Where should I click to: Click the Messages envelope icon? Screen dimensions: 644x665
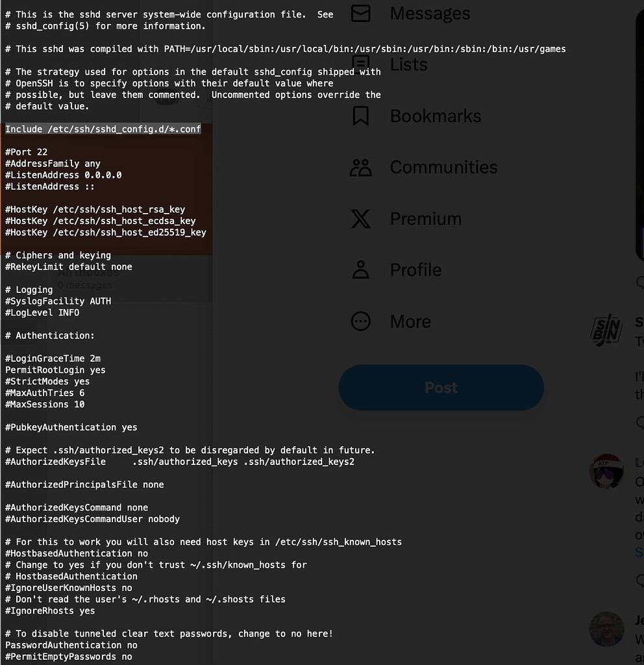tap(360, 13)
